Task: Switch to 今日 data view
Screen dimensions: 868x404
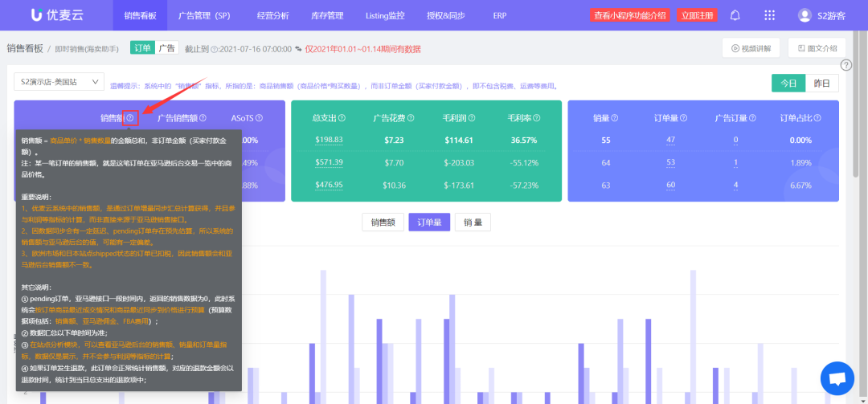Action: click(788, 83)
